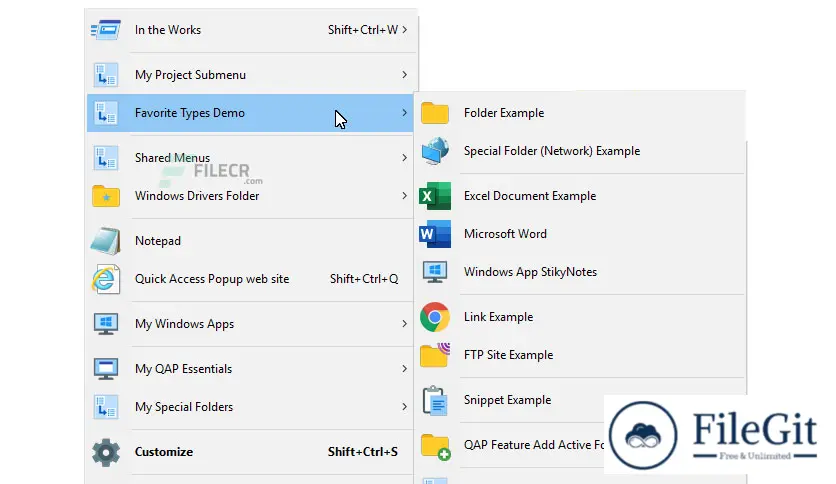Viewport: 836px width, 484px height.
Task: Click the My Special Folders label
Action: click(184, 407)
